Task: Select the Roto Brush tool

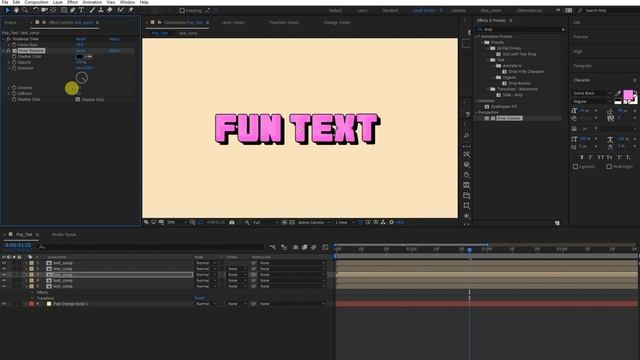Action: [x=121, y=10]
